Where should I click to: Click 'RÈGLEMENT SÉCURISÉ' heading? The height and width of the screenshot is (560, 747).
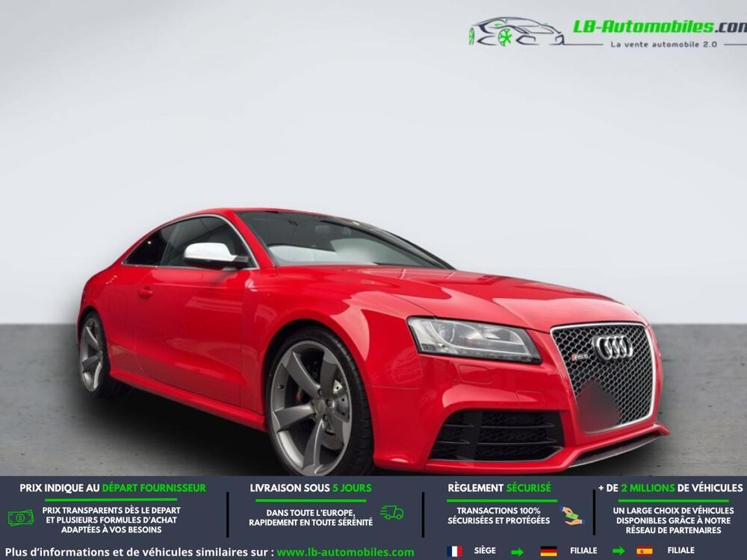[499, 488]
